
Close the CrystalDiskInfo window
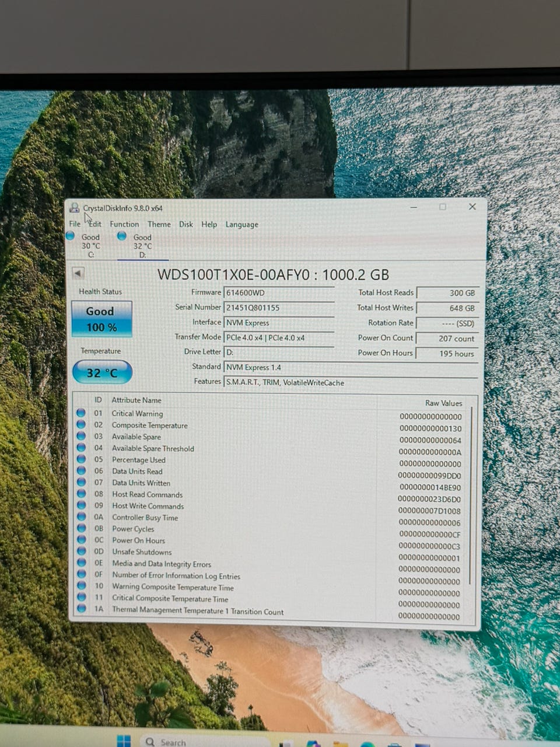click(x=472, y=207)
